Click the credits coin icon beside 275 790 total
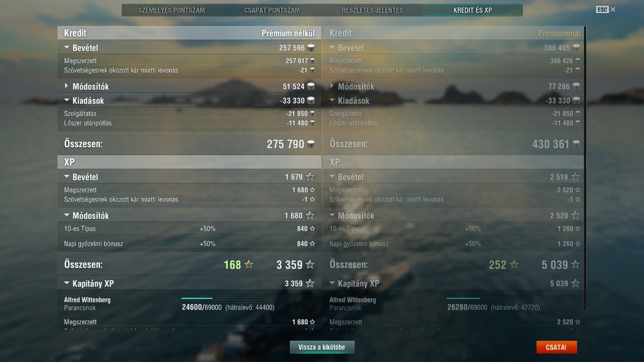The height and width of the screenshot is (362, 644). tap(311, 144)
